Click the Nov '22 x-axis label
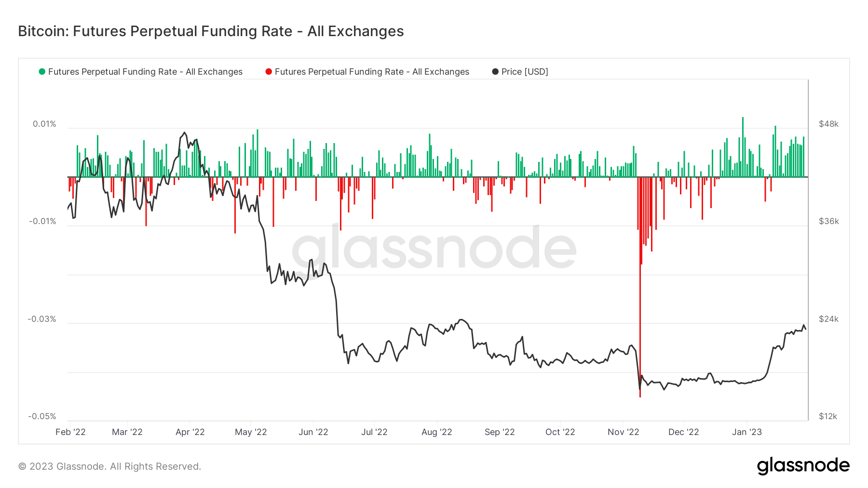Screen dimensions: 868x488 (623, 432)
